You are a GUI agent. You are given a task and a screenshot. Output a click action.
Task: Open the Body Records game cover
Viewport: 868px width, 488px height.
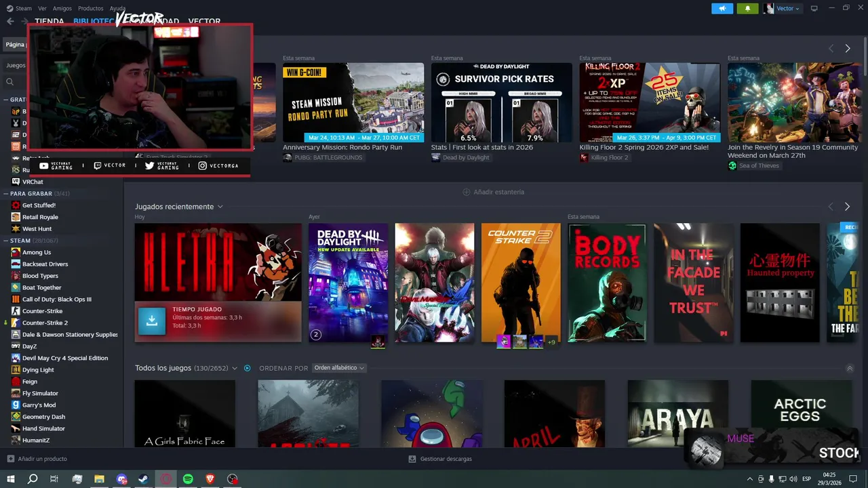607,283
